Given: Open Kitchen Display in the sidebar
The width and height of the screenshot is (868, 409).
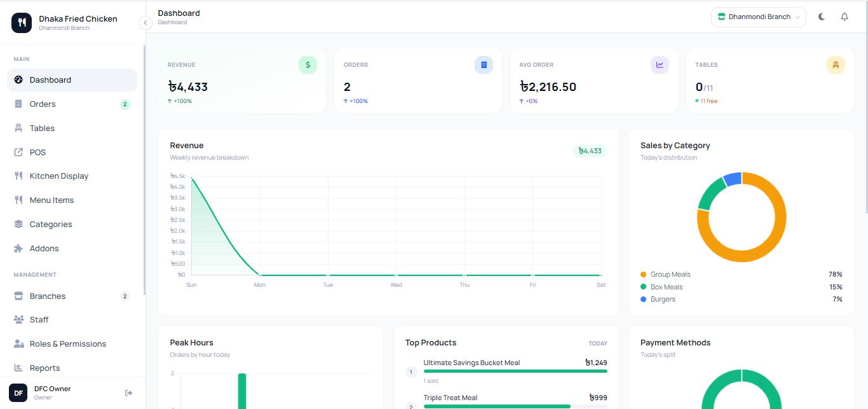Looking at the screenshot, I should point(72,176).
